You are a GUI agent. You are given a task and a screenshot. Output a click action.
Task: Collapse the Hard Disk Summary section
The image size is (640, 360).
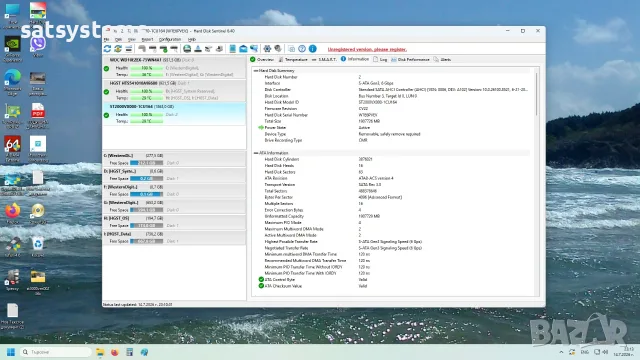256,71
